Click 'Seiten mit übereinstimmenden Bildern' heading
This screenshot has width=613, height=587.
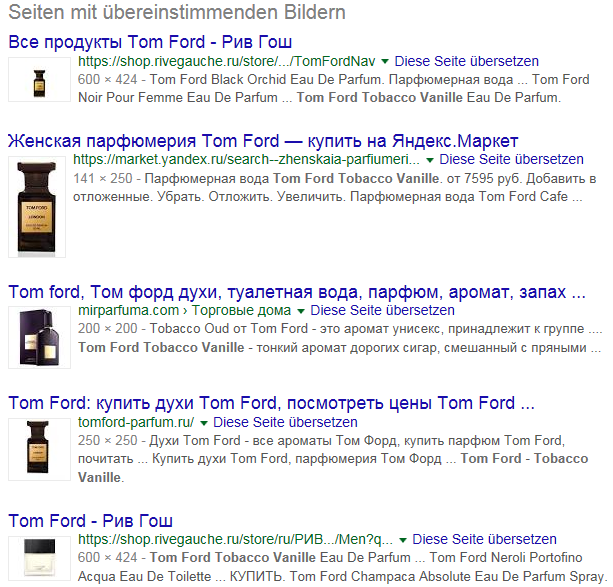point(177,12)
